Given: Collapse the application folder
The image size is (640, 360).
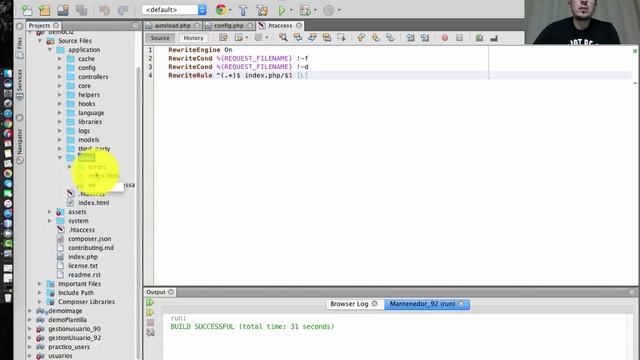Looking at the screenshot, I should (x=50, y=50).
